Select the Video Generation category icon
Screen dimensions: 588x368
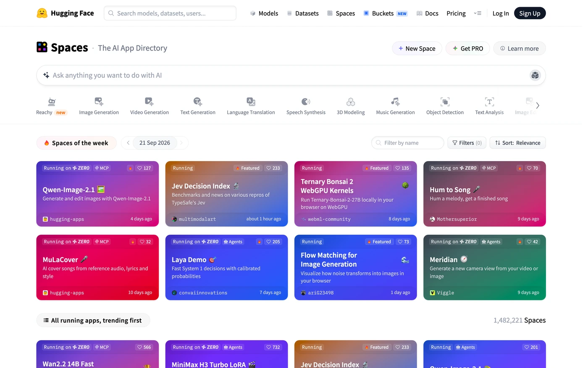pyautogui.click(x=149, y=101)
